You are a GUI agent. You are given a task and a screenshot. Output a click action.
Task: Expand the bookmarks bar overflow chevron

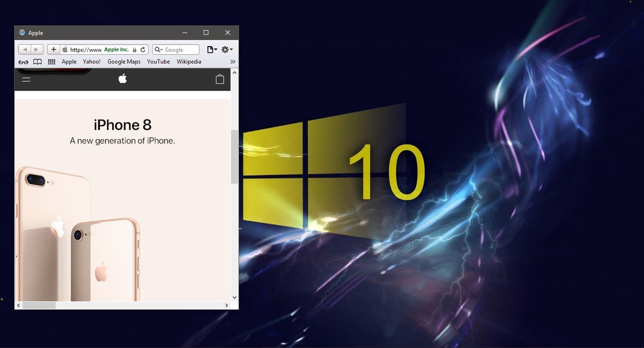click(232, 62)
